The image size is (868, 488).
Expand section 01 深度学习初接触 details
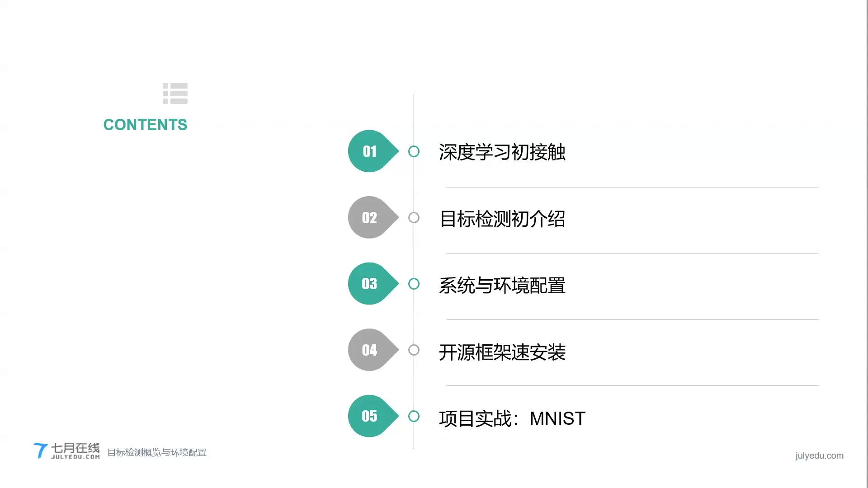[501, 152]
